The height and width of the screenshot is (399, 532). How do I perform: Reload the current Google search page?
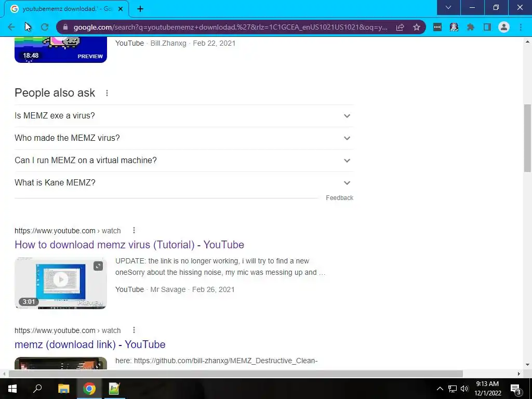45,27
